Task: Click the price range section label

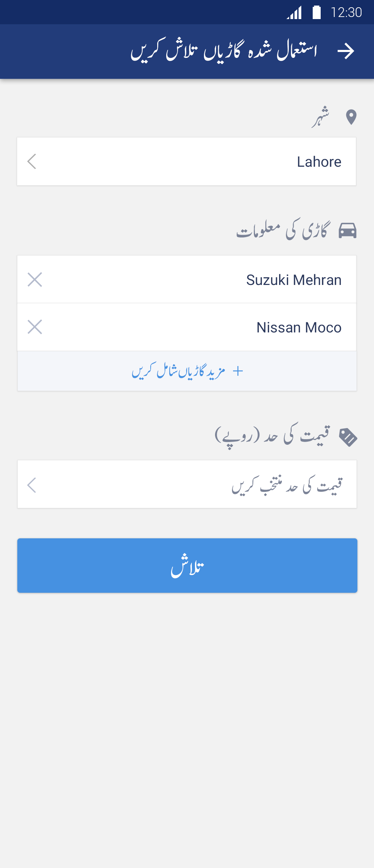Action: coord(272,436)
